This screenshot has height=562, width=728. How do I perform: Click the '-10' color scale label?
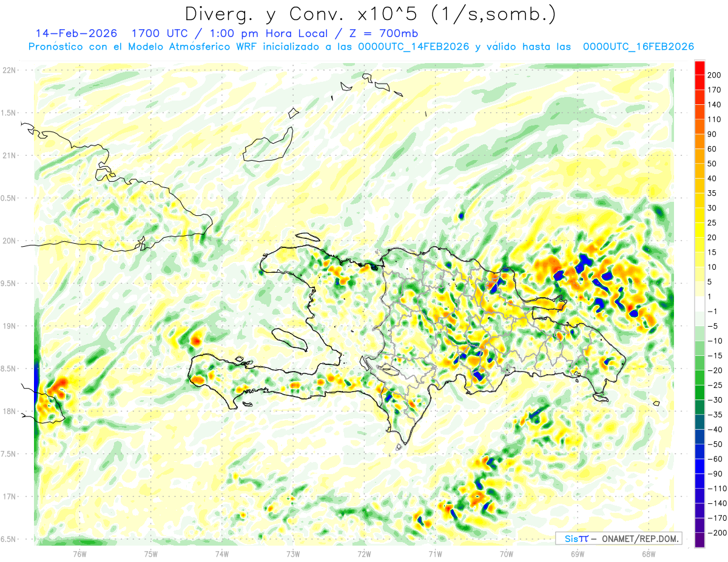pyautogui.click(x=715, y=341)
